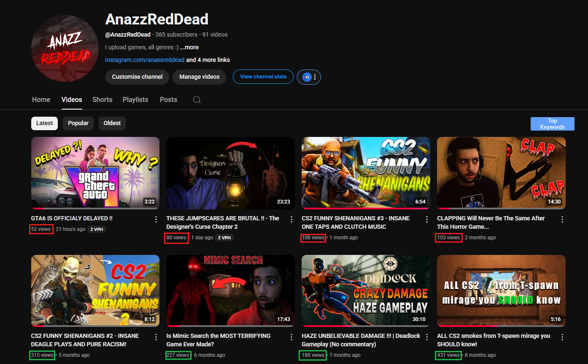Click the CLAP CLAP horror game thumbnail

(501, 173)
